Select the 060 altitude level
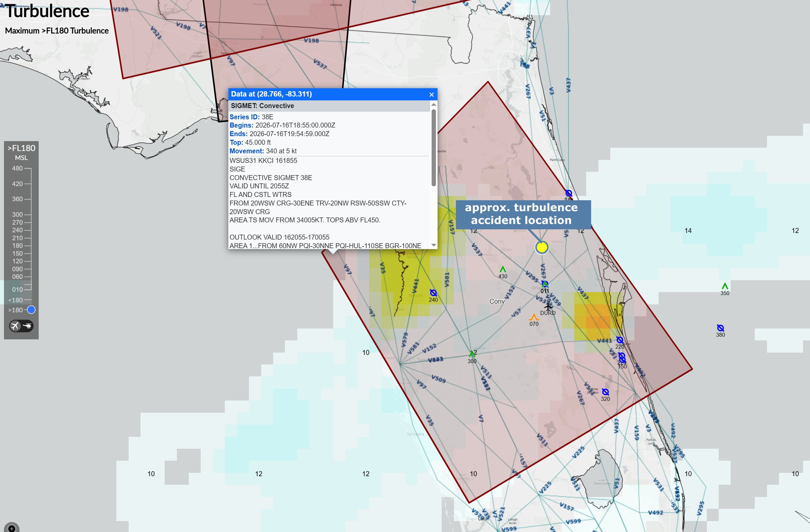 coord(17,277)
